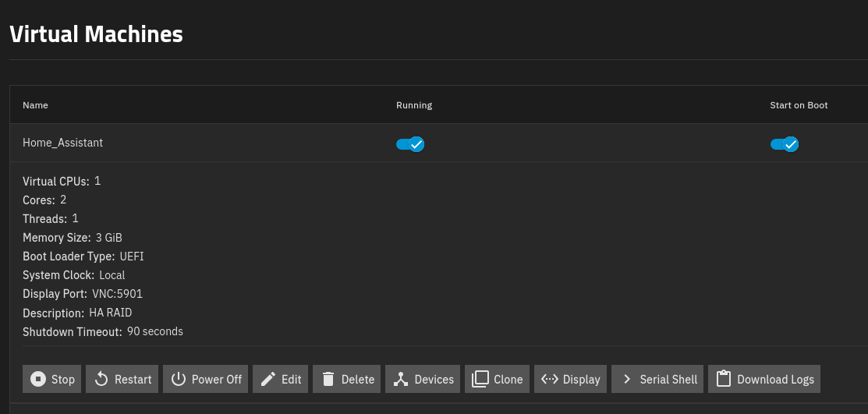
Task: Click the Download Logs clipboard icon
Action: click(724, 379)
